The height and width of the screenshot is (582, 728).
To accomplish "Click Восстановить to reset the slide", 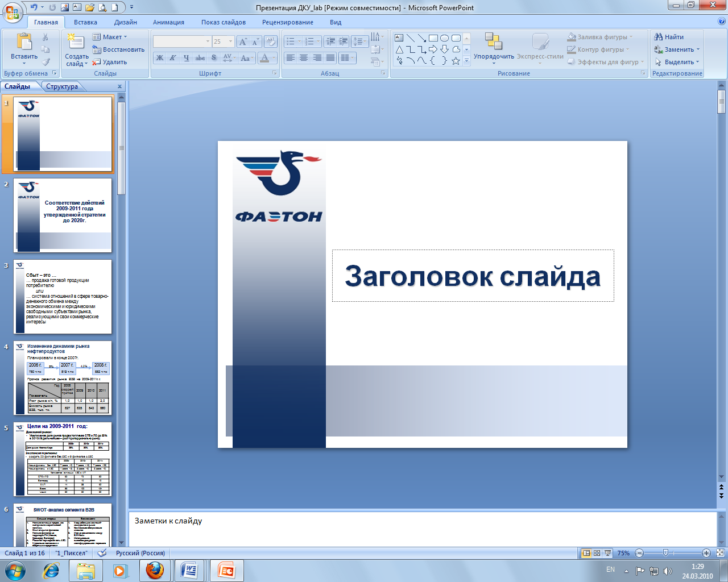I will [118, 49].
